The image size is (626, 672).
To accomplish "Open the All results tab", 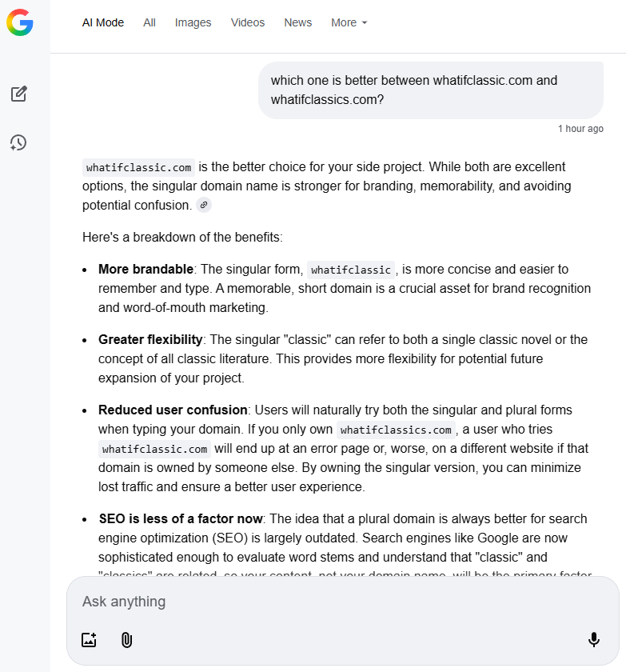I will (x=150, y=22).
